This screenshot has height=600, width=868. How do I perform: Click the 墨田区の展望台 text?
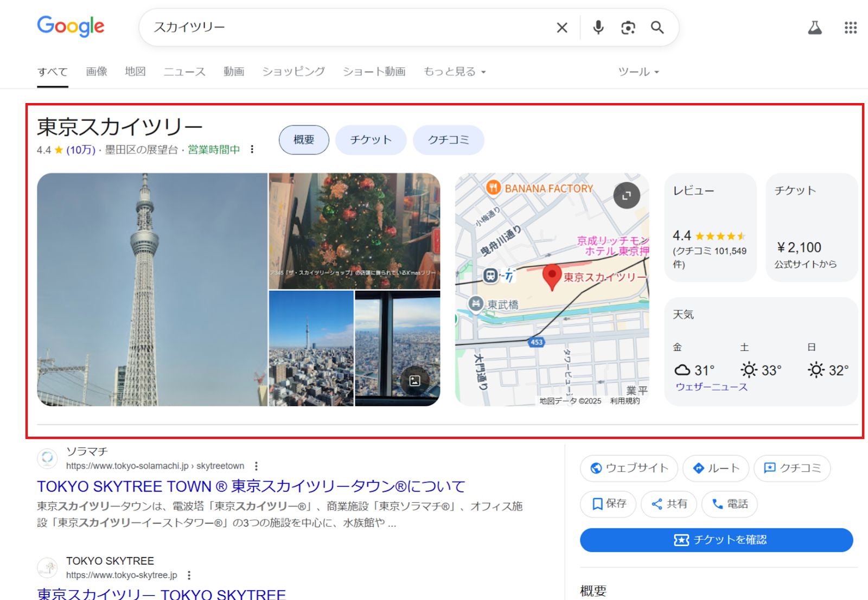click(x=141, y=150)
